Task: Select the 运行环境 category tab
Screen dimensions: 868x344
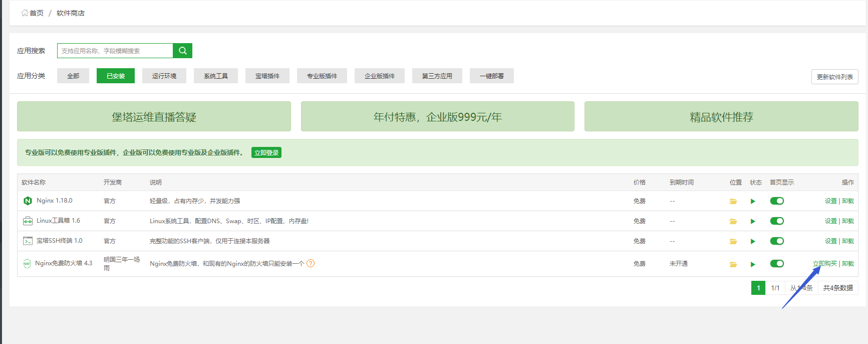Action: coord(164,76)
